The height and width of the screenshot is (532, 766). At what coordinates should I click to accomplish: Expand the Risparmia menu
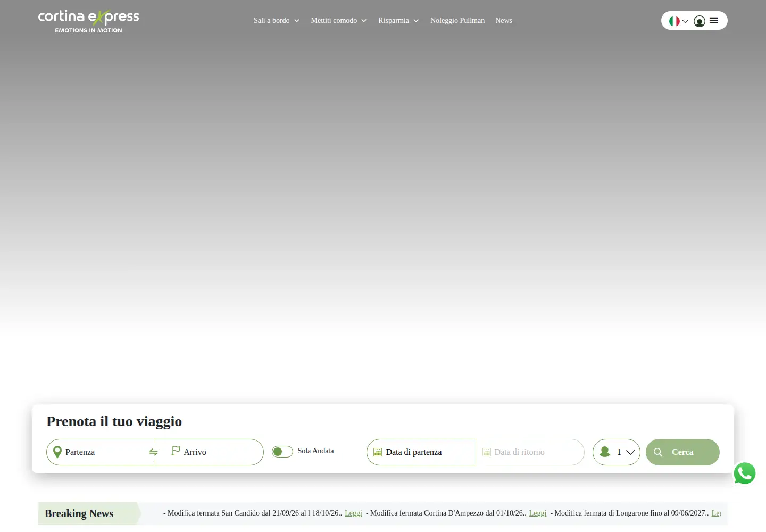pyautogui.click(x=398, y=20)
